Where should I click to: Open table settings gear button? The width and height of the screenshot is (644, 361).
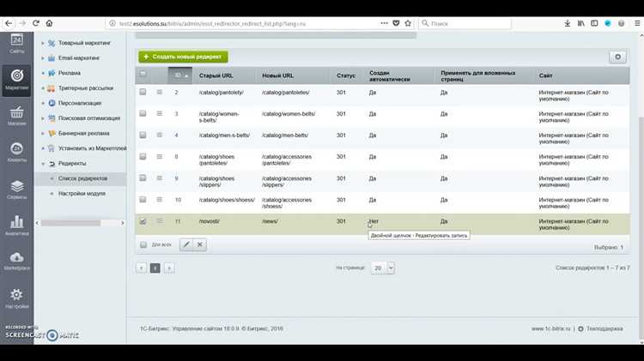click(617, 57)
